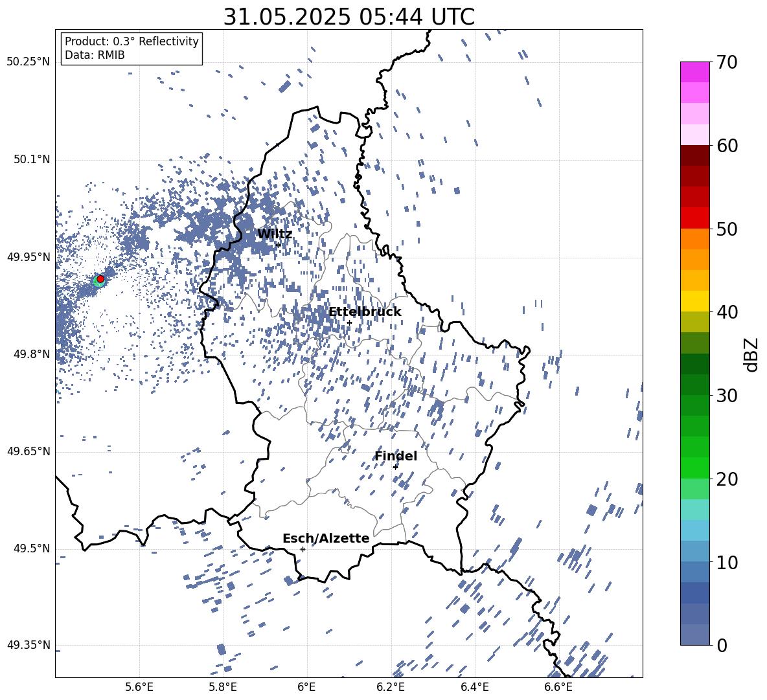Click the colorbar tick value 60
The image size is (767, 700).
click(727, 146)
